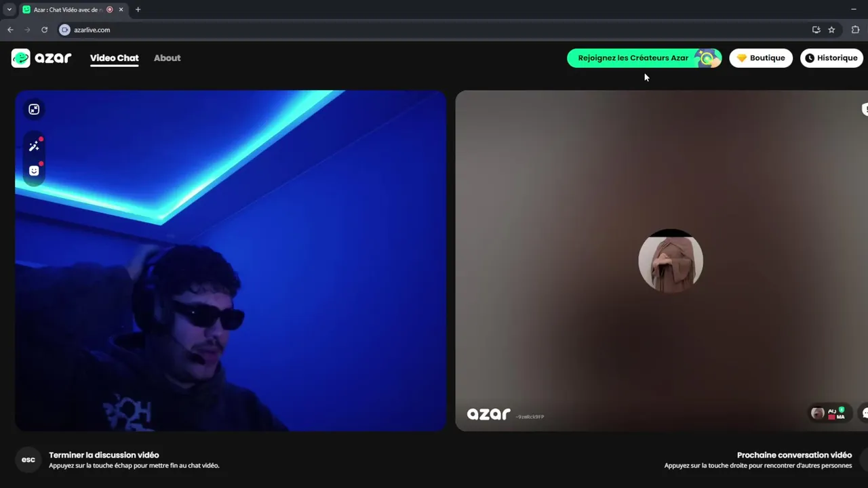This screenshot has height=488, width=868.
Task: Click the browser back arrow
Action: pyautogui.click(x=10, y=30)
